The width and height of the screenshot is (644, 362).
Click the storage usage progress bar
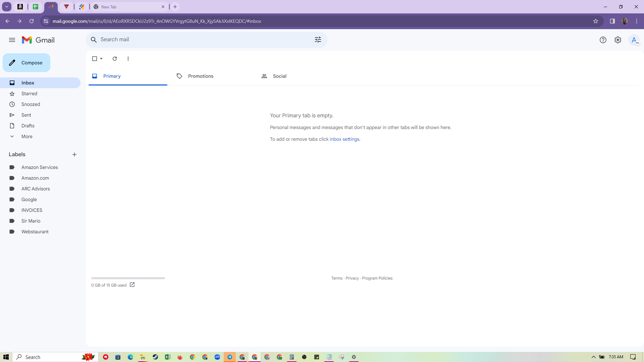(x=128, y=278)
